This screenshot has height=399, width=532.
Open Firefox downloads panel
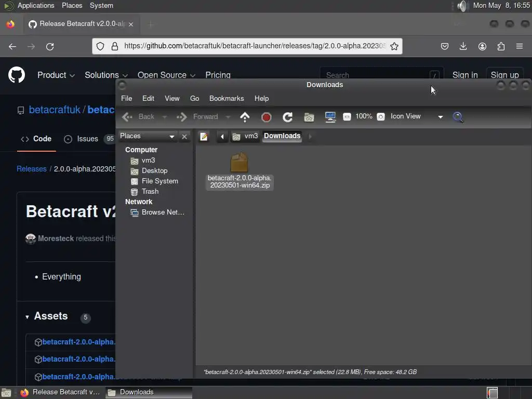[x=463, y=46]
